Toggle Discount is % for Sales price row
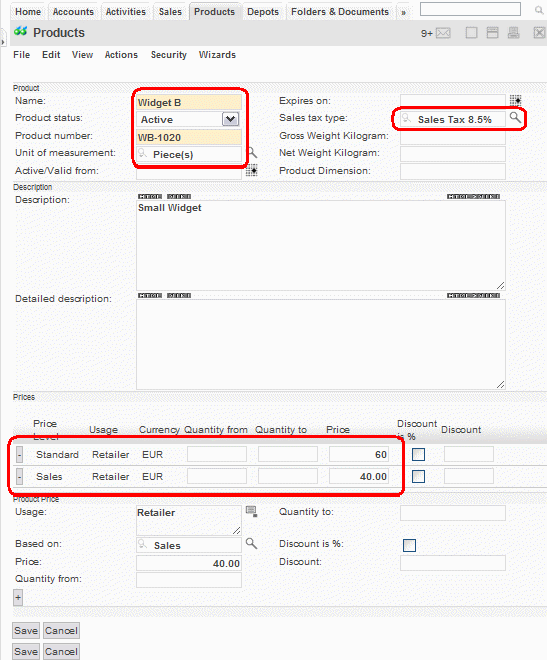 (418, 476)
